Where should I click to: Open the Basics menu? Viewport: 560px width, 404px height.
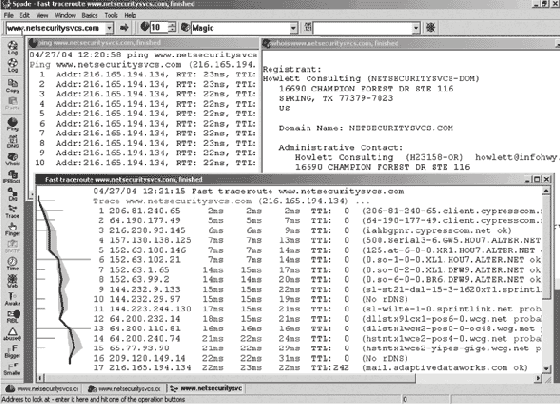(x=89, y=15)
